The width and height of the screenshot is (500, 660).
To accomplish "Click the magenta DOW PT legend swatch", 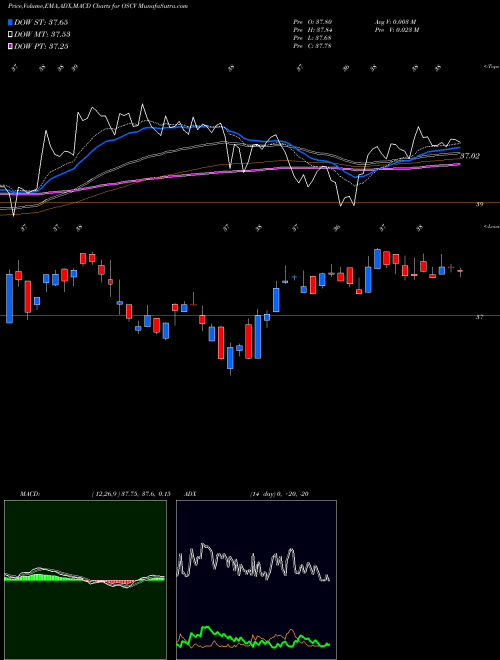I will 10,46.
